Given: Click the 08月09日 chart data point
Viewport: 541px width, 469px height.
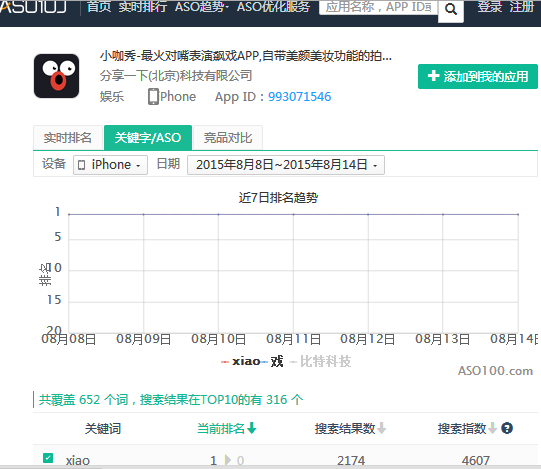Looking at the screenshot, I should click(144, 214).
